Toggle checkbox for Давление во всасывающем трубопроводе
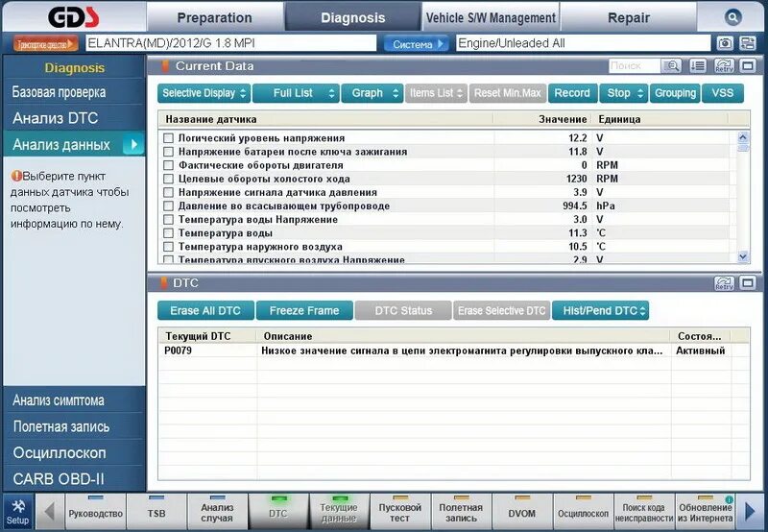 pos(169,206)
